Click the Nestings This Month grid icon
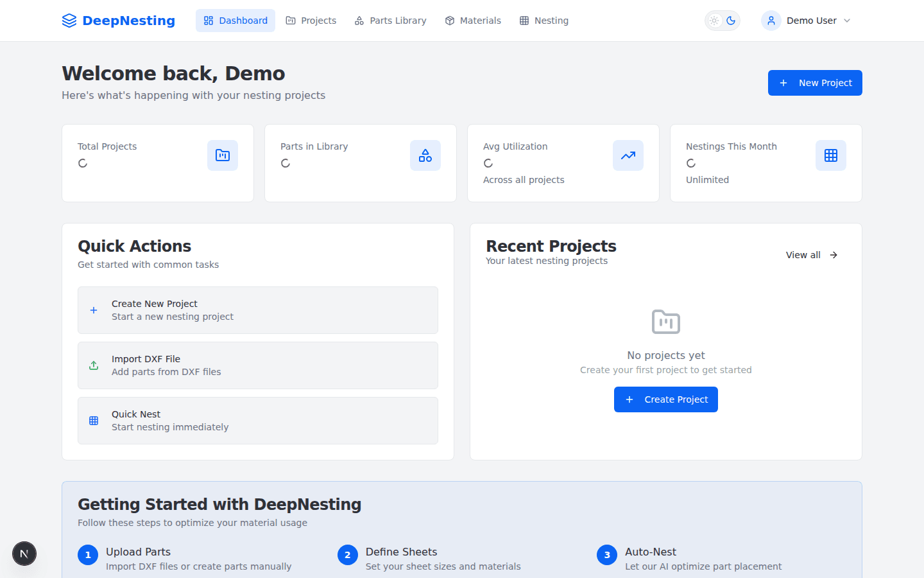 (x=831, y=155)
